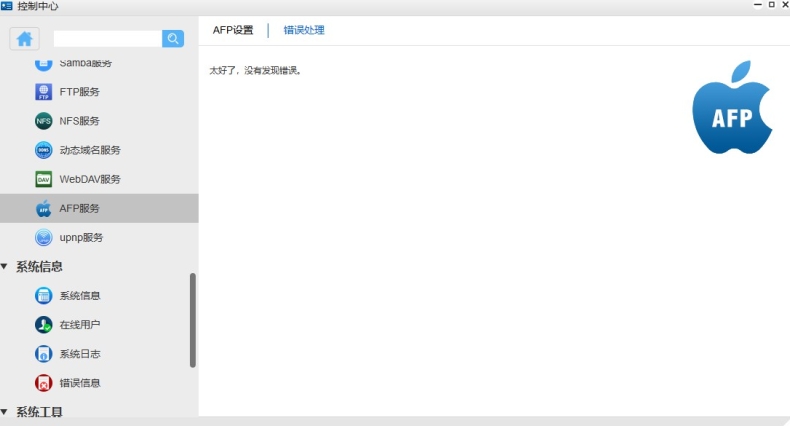The width and height of the screenshot is (790, 426).
Task: Click the 错误信息 label
Action: click(x=80, y=383)
